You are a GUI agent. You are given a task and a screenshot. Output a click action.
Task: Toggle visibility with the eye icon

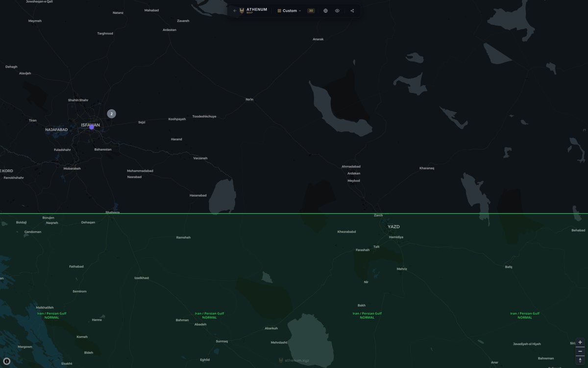pos(337,11)
